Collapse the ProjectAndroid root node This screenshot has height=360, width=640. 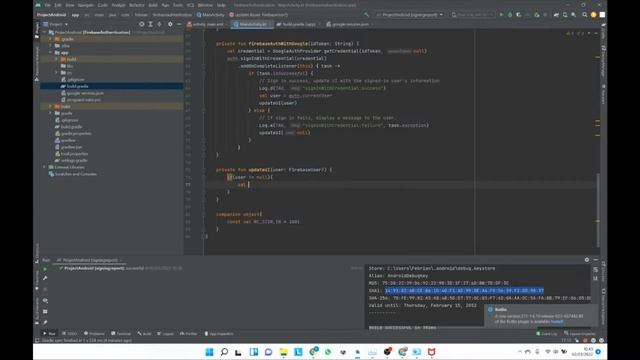click(x=44, y=32)
